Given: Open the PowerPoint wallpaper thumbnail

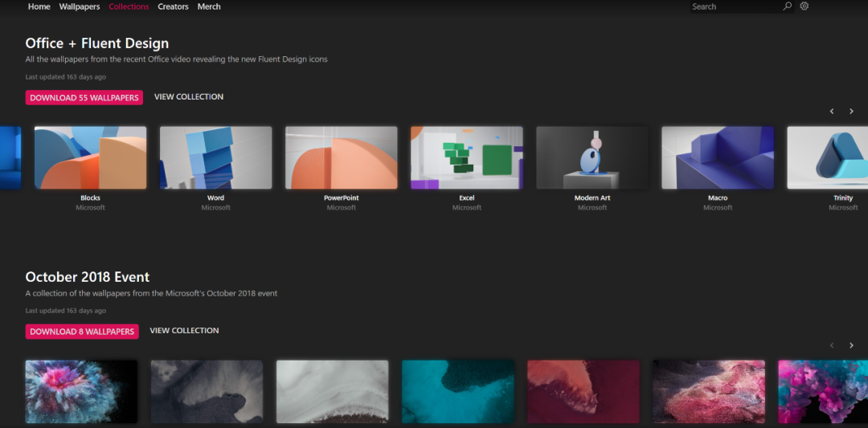Looking at the screenshot, I should pyautogui.click(x=341, y=157).
